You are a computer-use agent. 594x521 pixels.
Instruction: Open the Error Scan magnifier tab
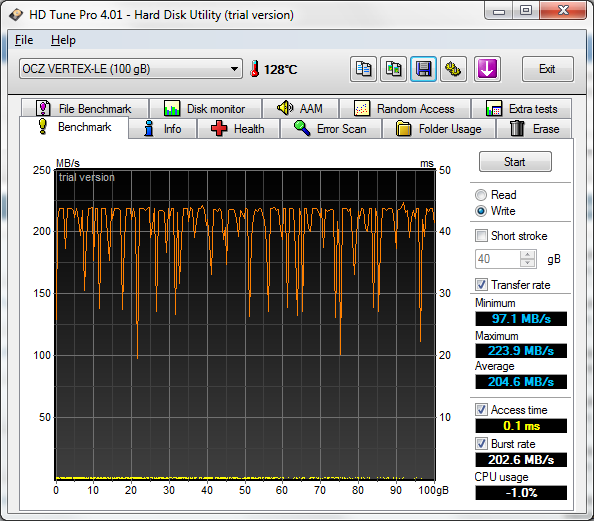coord(331,129)
